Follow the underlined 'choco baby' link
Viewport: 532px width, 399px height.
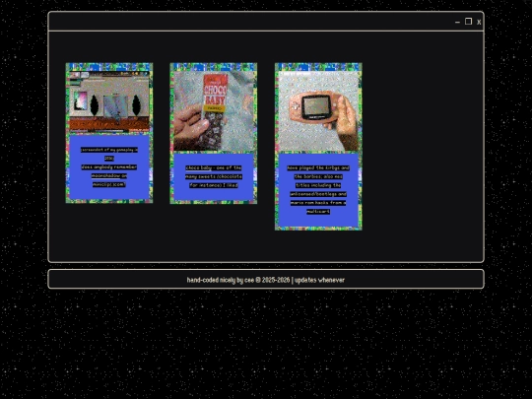coord(198,167)
